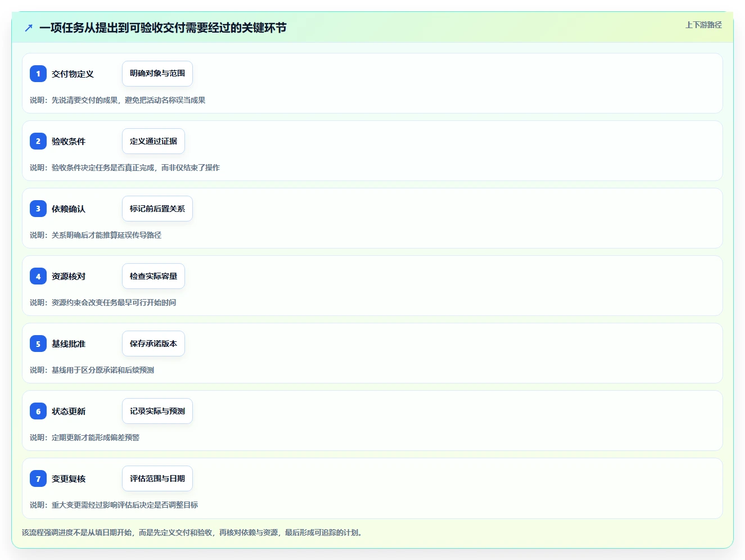Screen dimensions: 745x560
Task: Click the 标记前后置关系 chip
Action: point(157,209)
